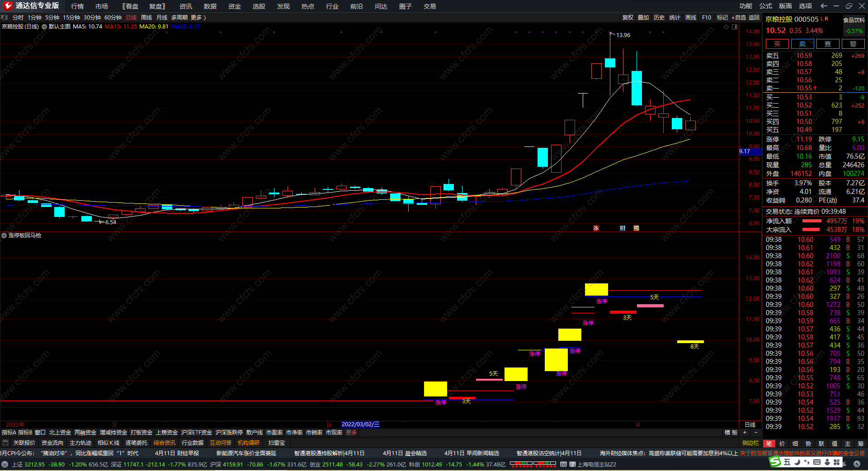Open the 选股 menu
This screenshot has width=868, height=471.
pyautogui.click(x=259, y=6)
